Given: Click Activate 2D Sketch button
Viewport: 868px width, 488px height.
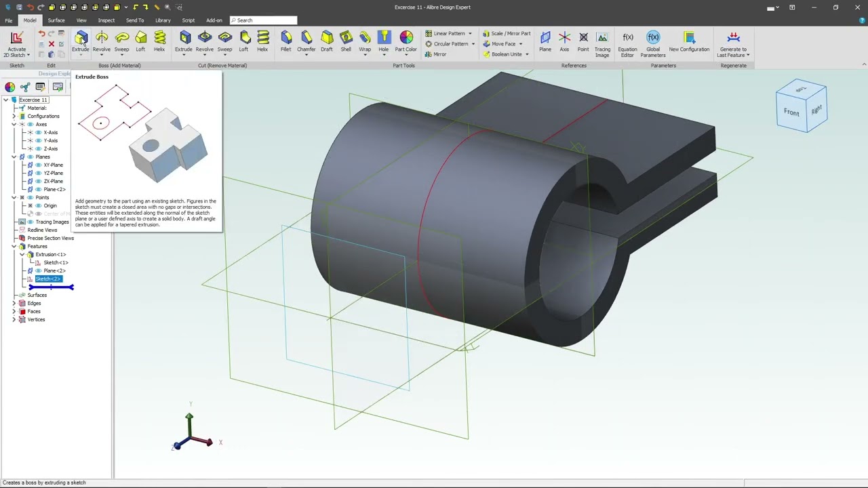Looking at the screenshot, I should [x=17, y=42].
